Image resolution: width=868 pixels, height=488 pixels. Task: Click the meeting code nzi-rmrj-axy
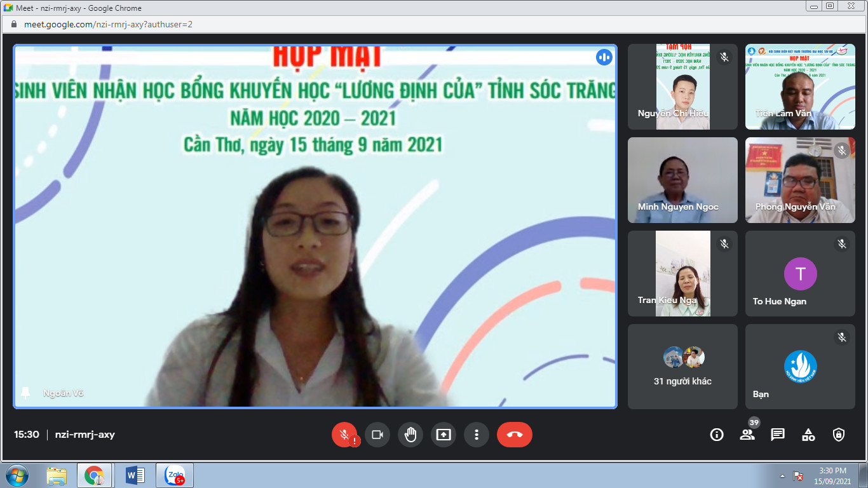85,435
